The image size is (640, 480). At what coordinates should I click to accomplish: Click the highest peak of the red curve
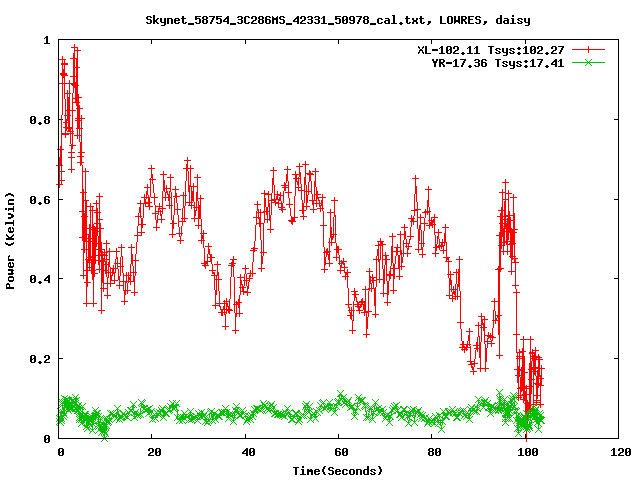point(74,46)
